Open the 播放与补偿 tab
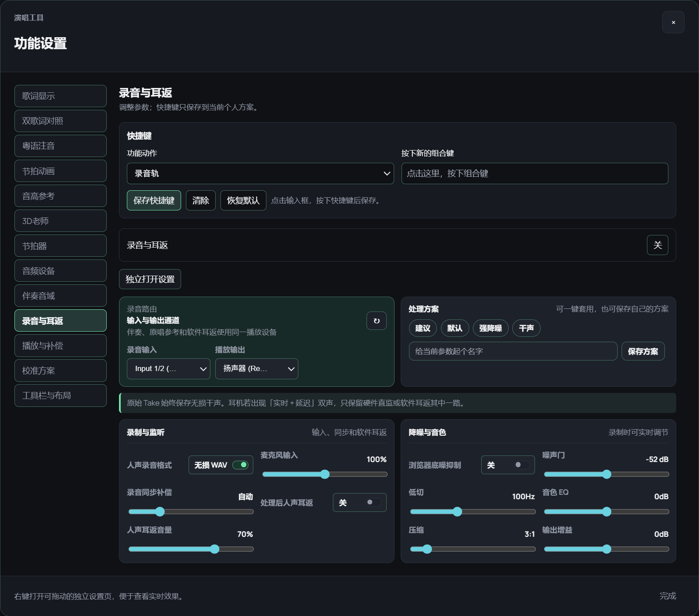The height and width of the screenshot is (616, 699). (60, 346)
